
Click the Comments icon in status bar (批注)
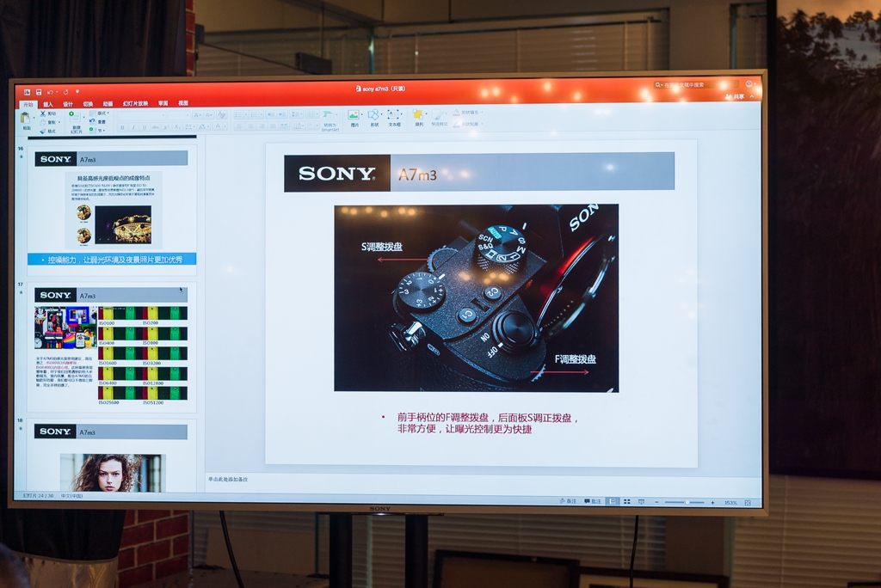coord(593,501)
